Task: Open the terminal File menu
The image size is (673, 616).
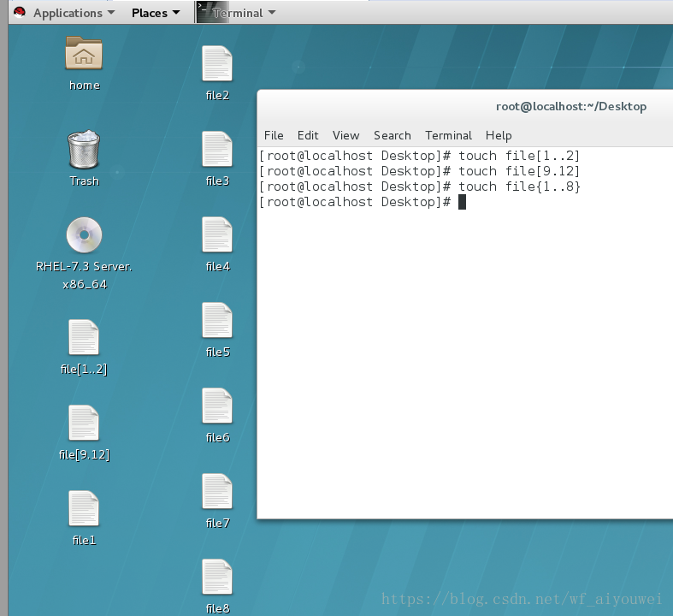Action: pos(274,136)
